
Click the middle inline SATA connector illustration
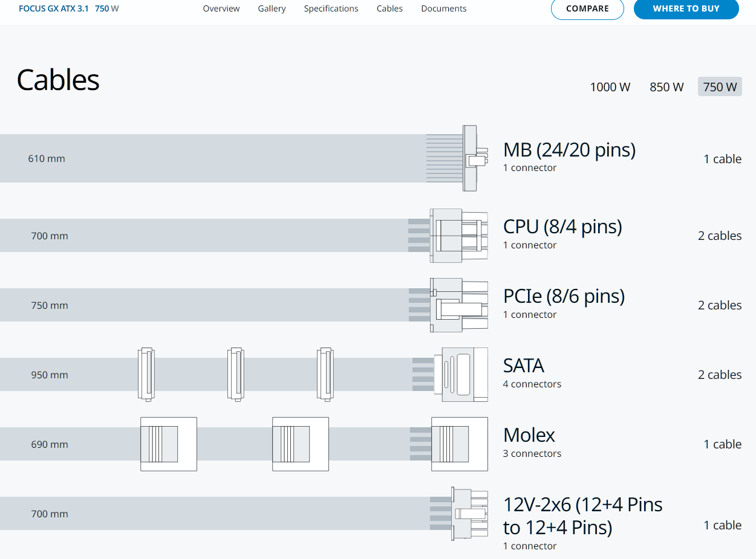coord(235,373)
